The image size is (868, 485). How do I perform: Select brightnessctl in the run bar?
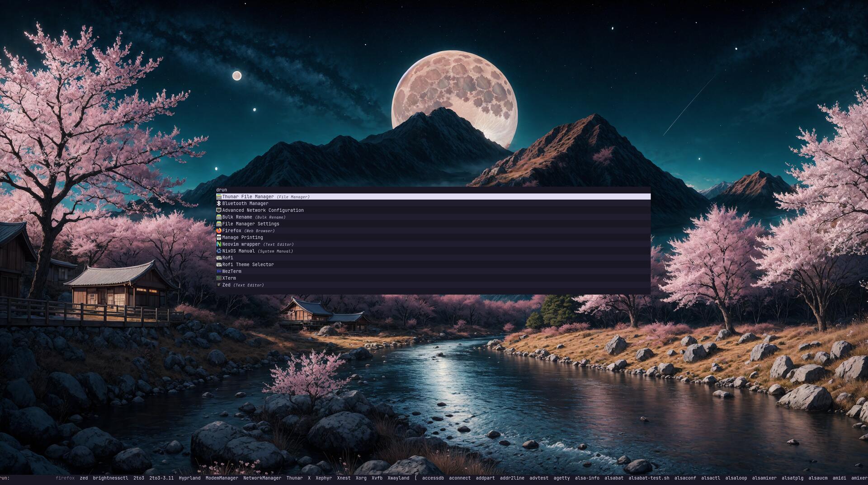pyautogui.click(x=110, y=478)
